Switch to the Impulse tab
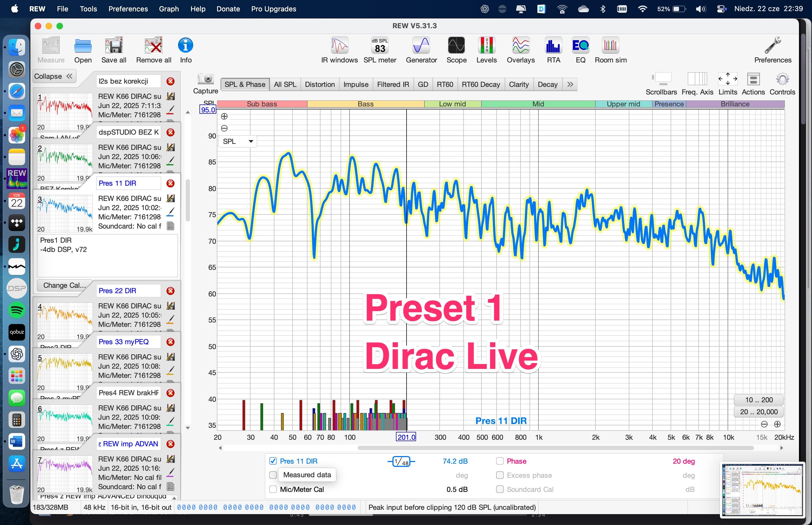Screen dimensions: 812x525 pyautogui.click(x=356, y=84)
